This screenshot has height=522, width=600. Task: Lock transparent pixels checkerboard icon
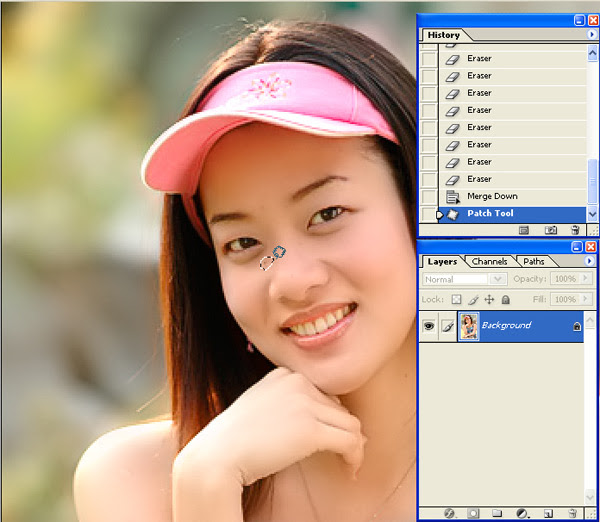456,299
